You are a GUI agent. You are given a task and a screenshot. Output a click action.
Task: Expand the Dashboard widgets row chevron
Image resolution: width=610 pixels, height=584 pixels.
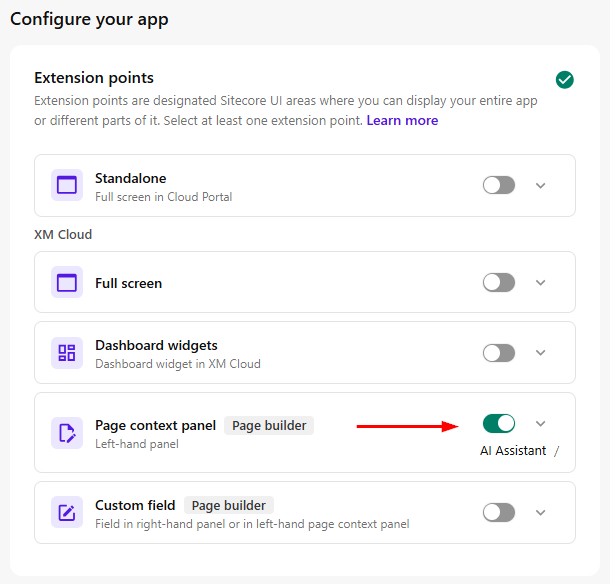(x=541, y=352)
